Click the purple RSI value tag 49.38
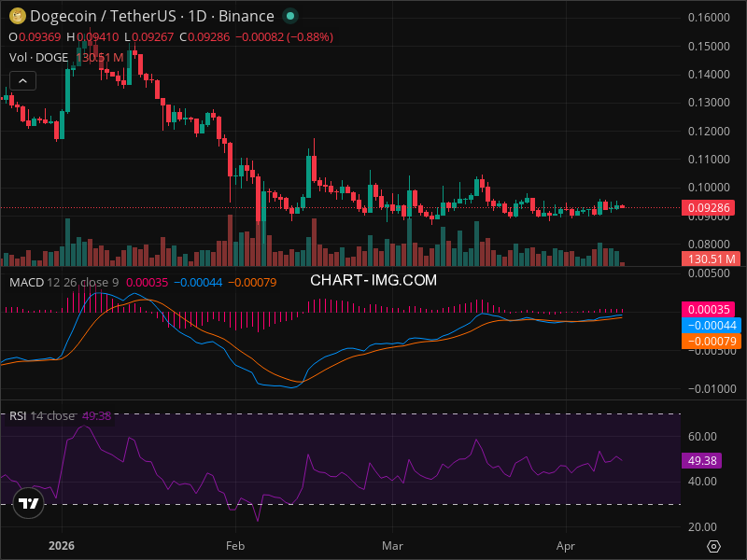Image resolution: width=747 pixels, height=560 pixels. pyautogui.click(x=702, y=460)
